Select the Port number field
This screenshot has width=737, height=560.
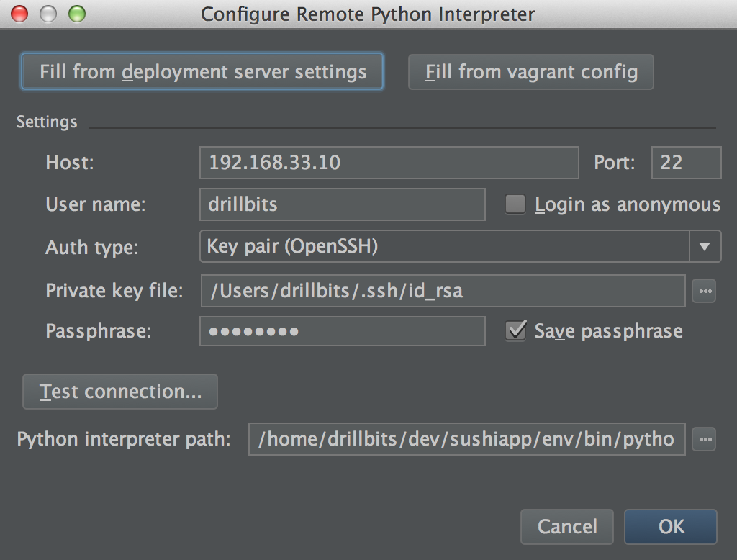[686, 163]
